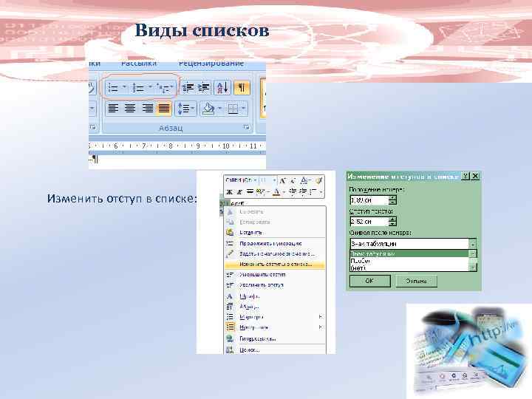Shrink font size in the mini toolbar
This screenshot has width=532, height=399.
click(293, 180)
